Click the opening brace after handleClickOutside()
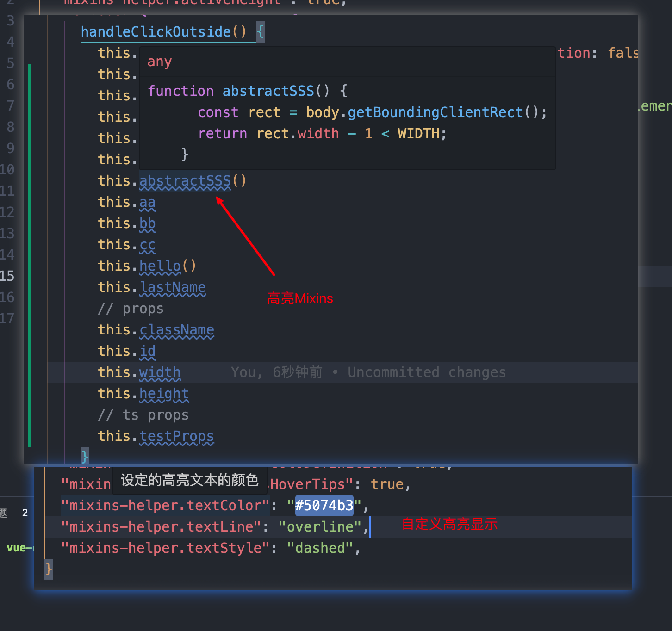The image size is (672, 631). [x=260, y=31]
